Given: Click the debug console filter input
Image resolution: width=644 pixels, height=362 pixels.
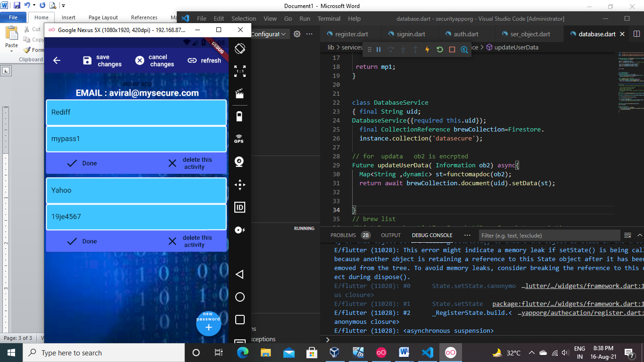Looking at the screenshot, I should click(x=550, y=235).
